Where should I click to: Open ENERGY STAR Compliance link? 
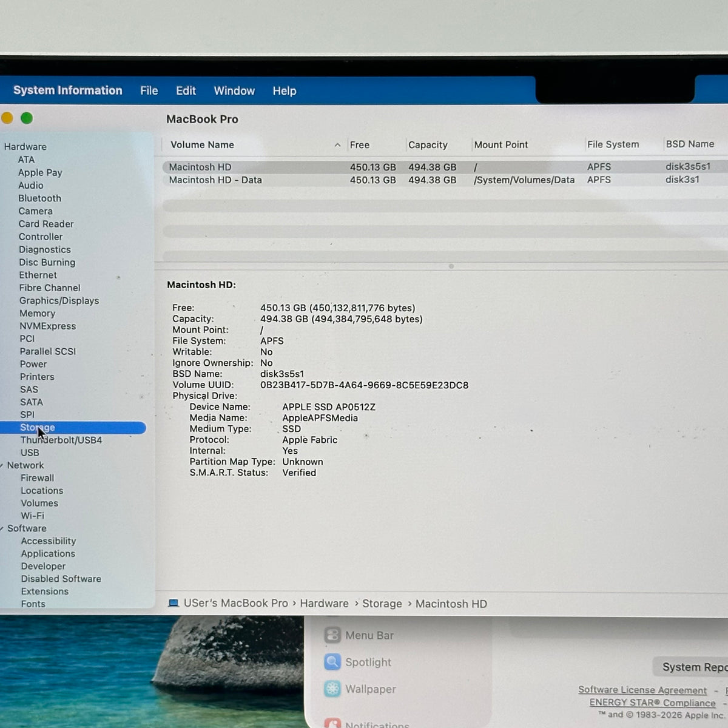click(x=652, y=703)
